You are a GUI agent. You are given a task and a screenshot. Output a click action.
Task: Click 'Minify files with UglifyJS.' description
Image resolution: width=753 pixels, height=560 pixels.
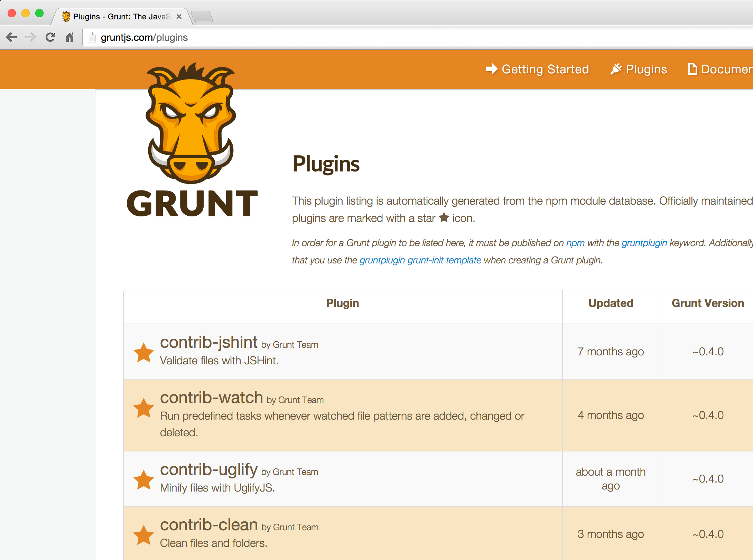(x=217, y=488)
